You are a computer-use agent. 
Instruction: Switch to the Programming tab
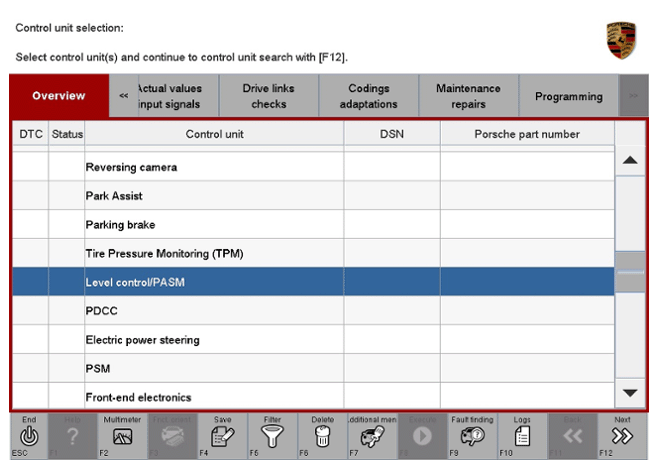point(569,96)
